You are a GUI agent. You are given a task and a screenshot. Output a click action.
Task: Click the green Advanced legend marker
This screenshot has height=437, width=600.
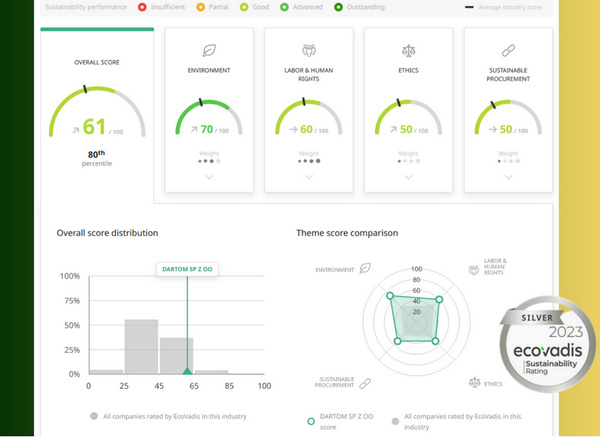(x=284, y=7)
